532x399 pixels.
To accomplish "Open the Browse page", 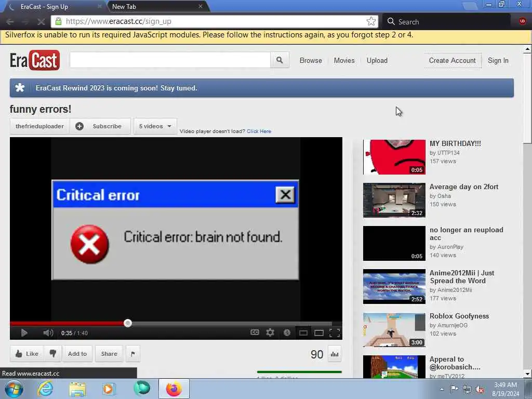I will [311, 60].
